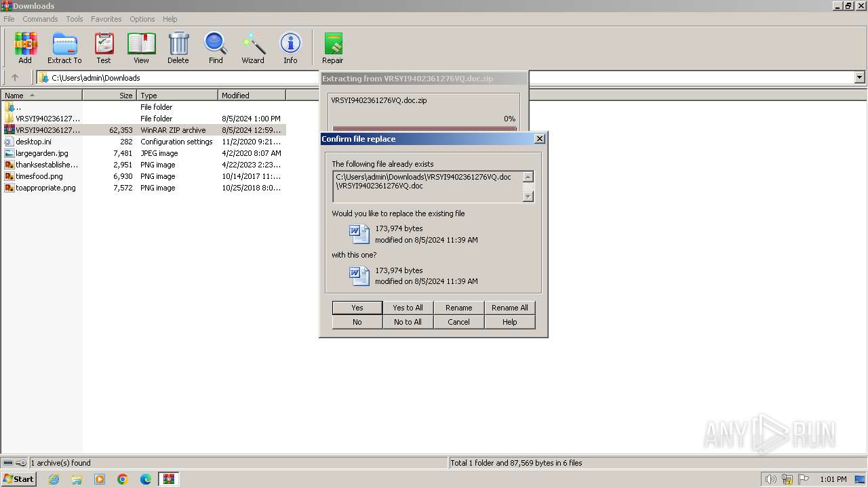Click the Rename All button
The width and height of the screenshot is (868, 488).
(509, 308)
